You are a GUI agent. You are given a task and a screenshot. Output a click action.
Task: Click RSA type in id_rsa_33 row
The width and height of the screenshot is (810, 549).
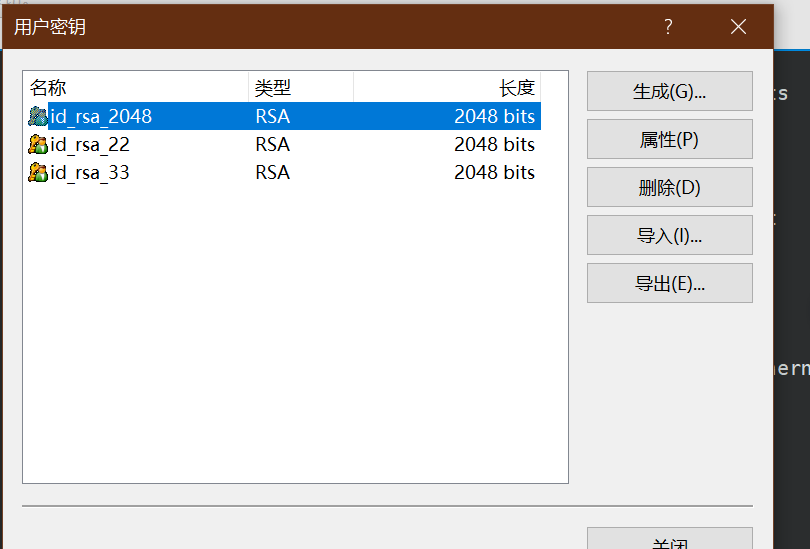(273, 172)
